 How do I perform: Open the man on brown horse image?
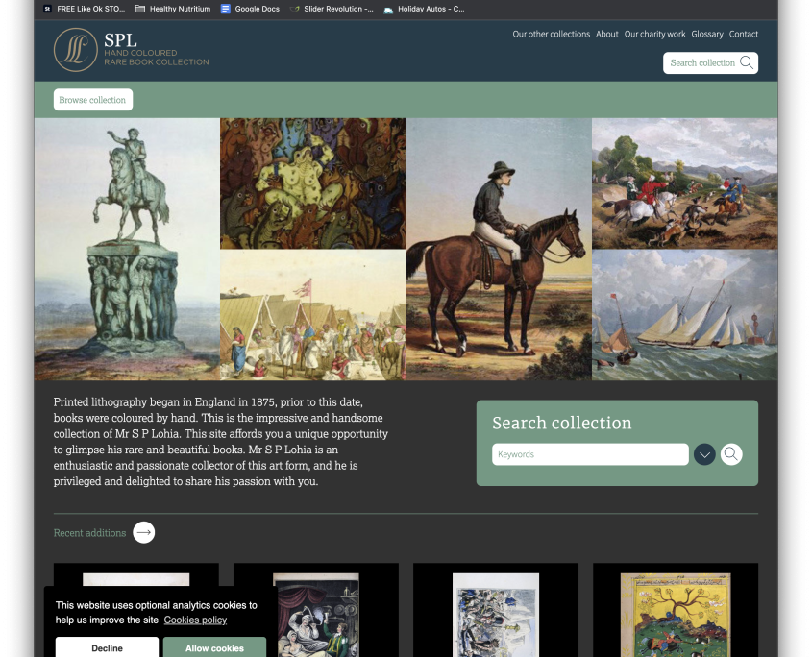click(x=499, y=249)
